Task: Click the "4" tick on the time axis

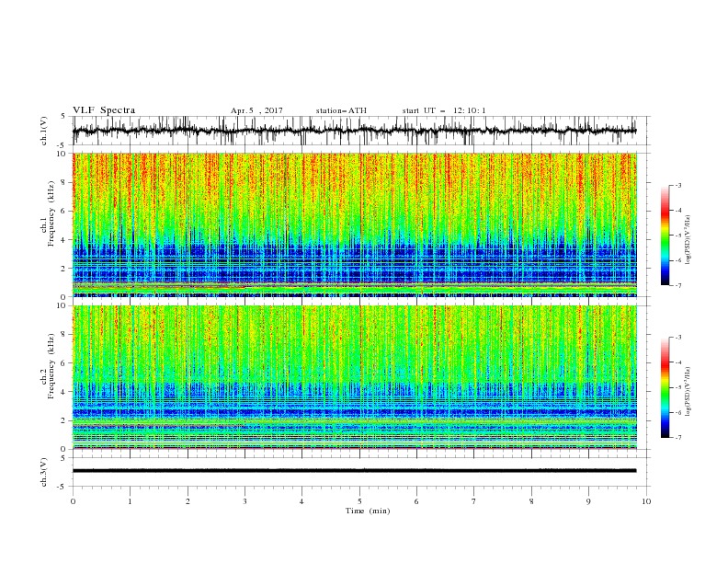Action: tap(301, 501)
